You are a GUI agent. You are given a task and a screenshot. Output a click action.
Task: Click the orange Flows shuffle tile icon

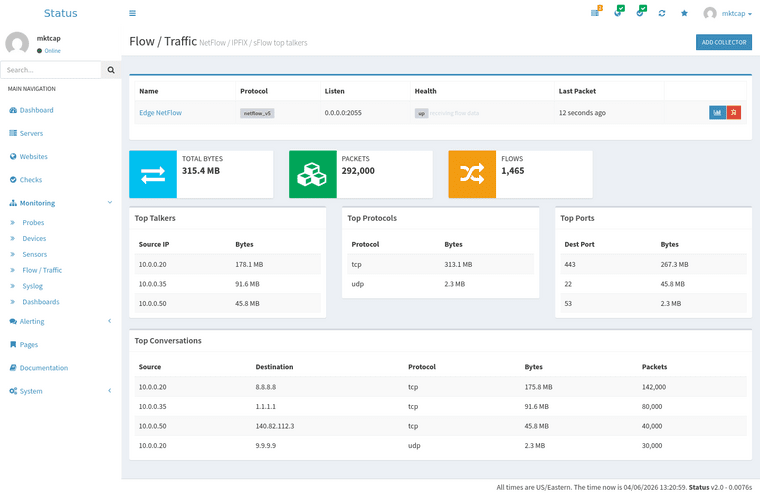(472, 174)
